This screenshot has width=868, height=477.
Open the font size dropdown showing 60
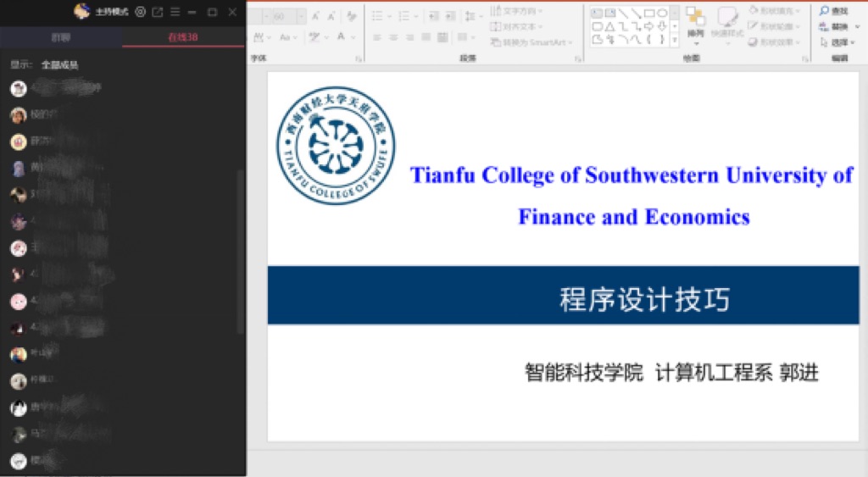coord(301,16)
